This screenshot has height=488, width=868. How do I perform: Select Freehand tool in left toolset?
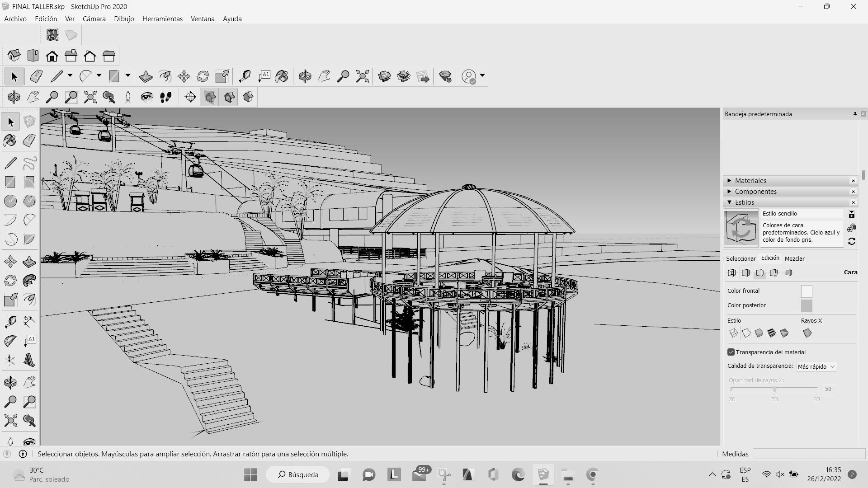pyautogui.click(x=29, y=163)
